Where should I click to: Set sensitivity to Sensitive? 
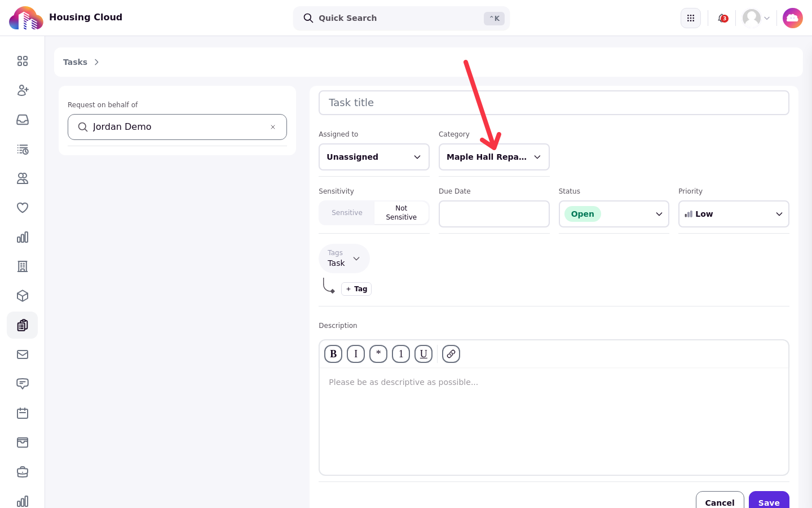pos(347,213)
